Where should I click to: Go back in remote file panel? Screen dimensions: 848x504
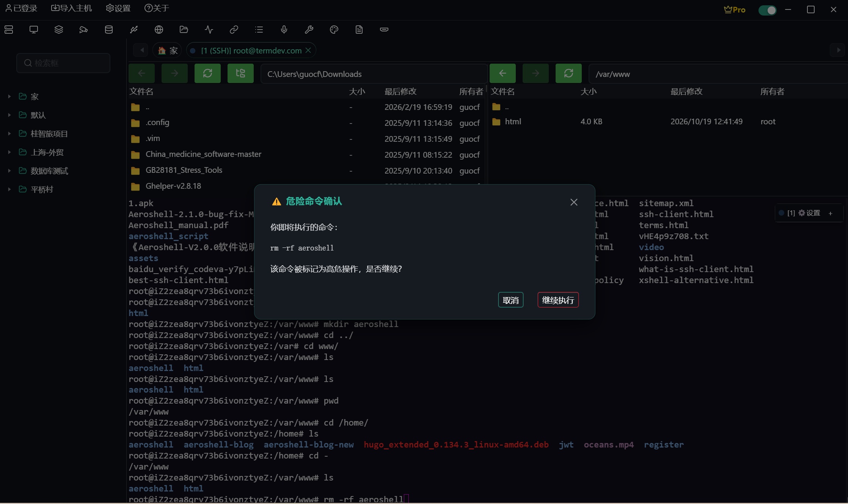click(x=503, y=74)
